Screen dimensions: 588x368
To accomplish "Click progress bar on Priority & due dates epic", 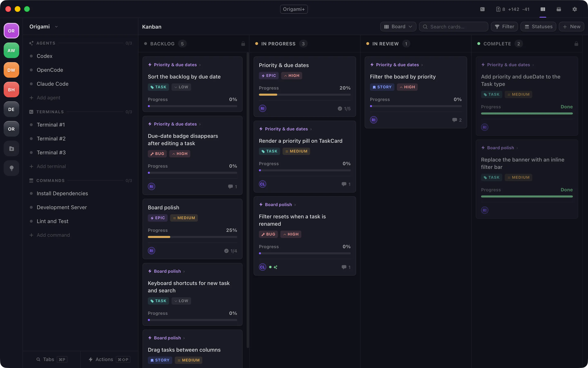I will coord(305,95).
